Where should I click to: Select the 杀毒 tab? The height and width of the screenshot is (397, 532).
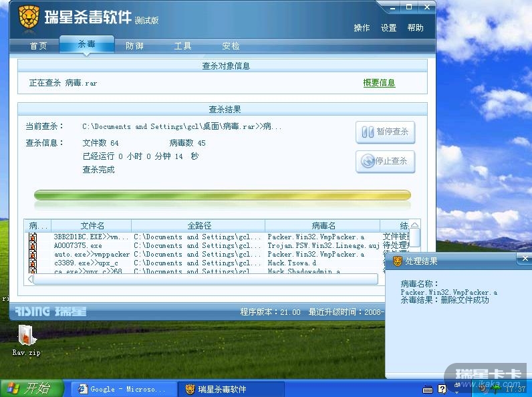tap(87, 44)
